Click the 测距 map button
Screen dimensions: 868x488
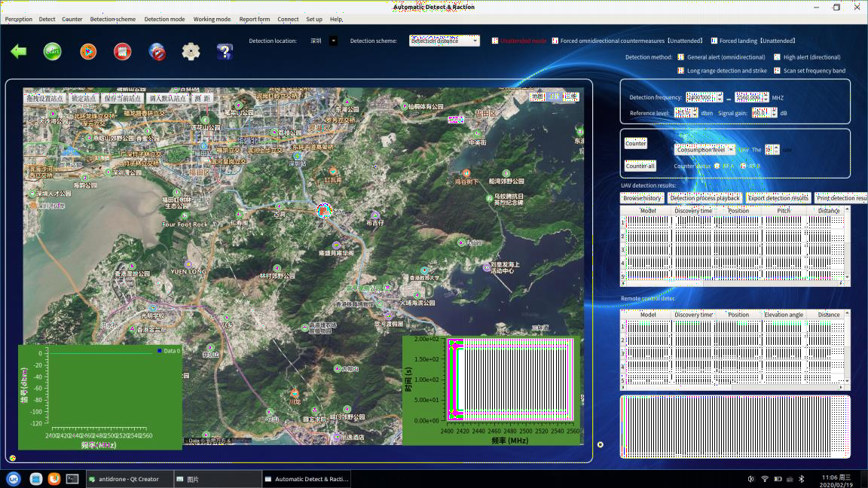203,99
